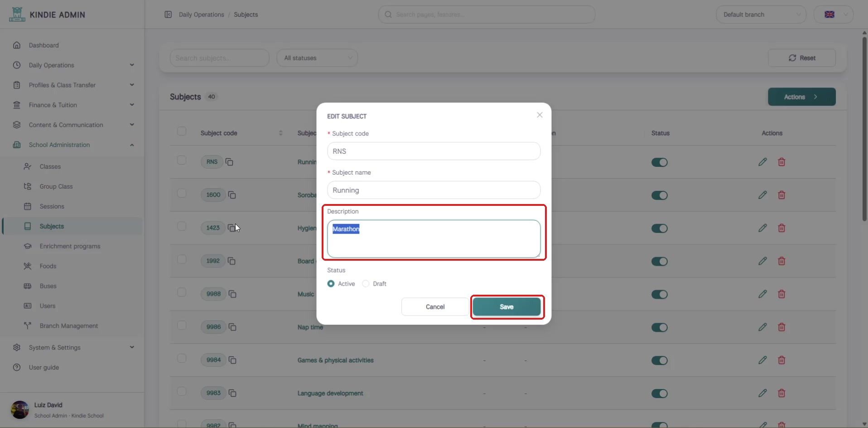Expand Daily Operations in the sidebar
The image size is (868, 428).
coord(72,65)
